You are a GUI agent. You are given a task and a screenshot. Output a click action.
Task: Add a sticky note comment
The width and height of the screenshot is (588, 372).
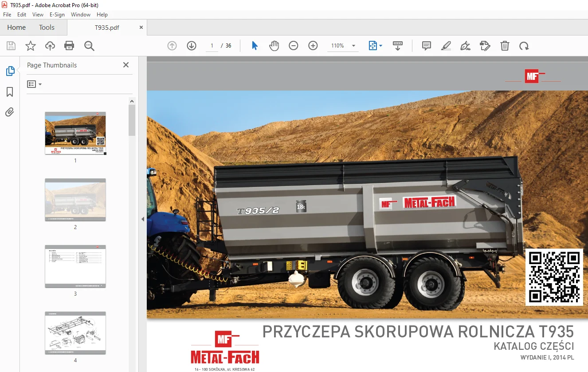point(427,46)
